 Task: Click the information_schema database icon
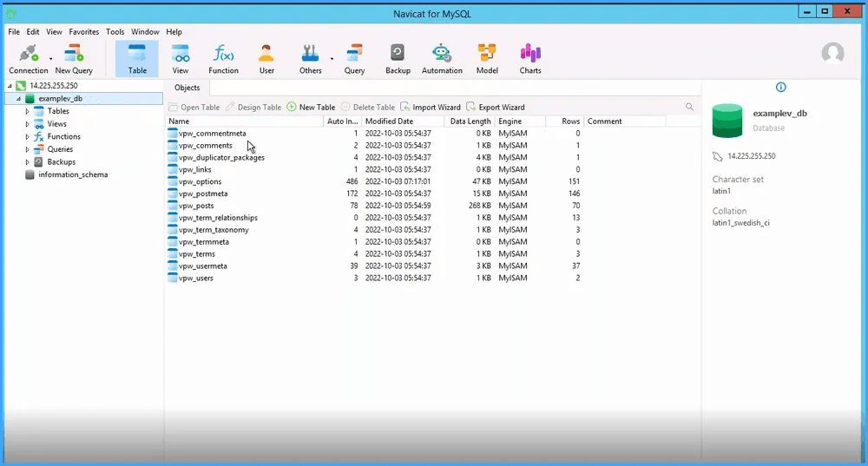click(x=30, y=174)
